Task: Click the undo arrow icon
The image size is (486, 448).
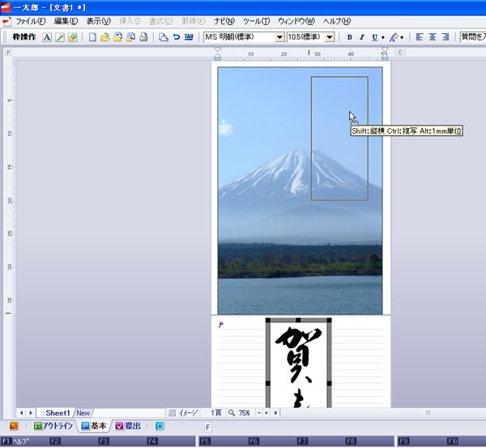Action: pos(176,37)
